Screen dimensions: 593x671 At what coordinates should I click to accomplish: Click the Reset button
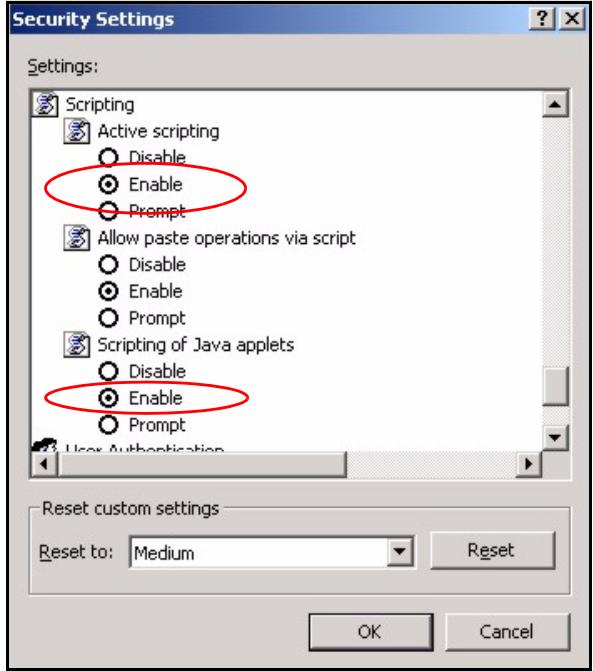tap(492, 550)
